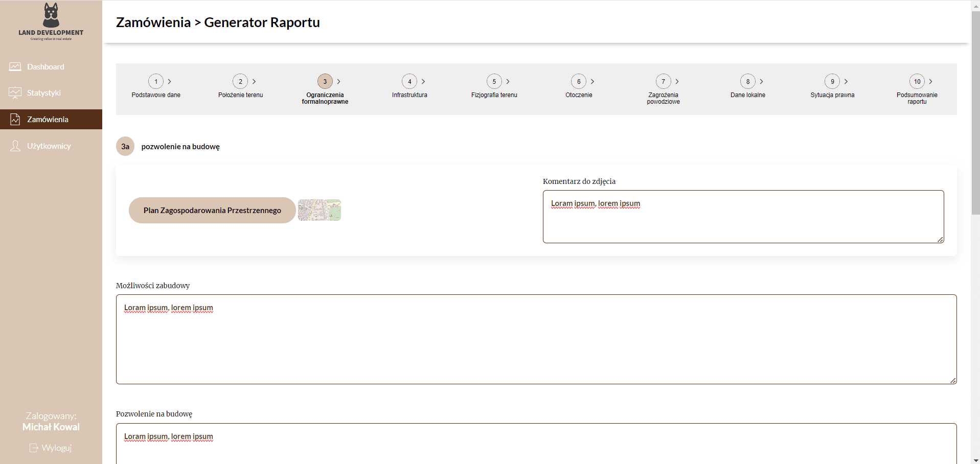The width and height of the screenshot is (980, 464).
Task: Focus the Pozwolenie na budowę textarea
Action: [x=536, y=444]
